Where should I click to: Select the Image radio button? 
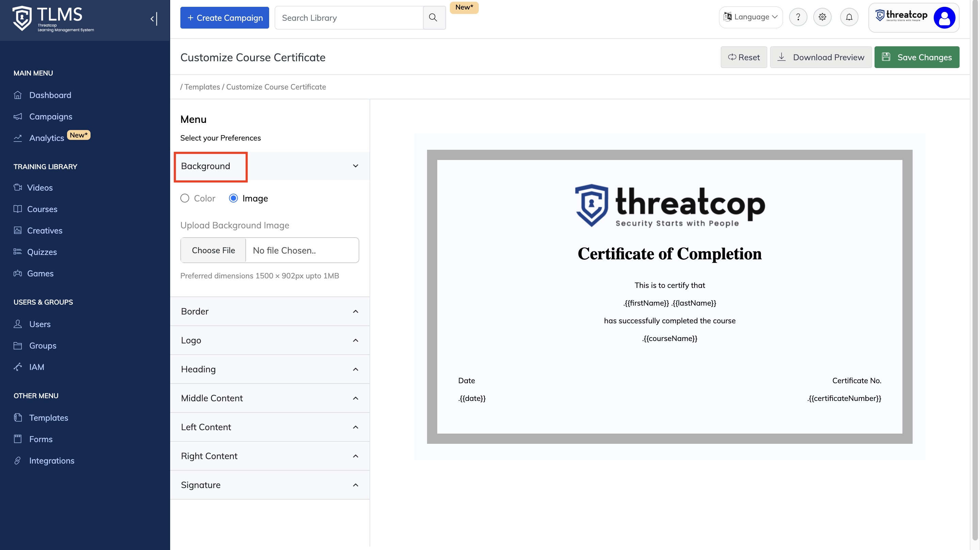point(233,198)
